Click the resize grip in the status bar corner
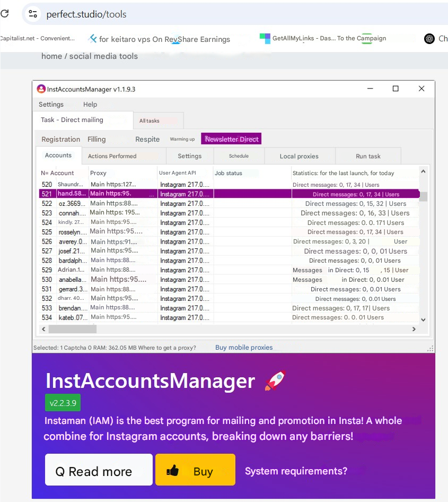This screenshot has width=448, height=502. click(x=431, y=348)
